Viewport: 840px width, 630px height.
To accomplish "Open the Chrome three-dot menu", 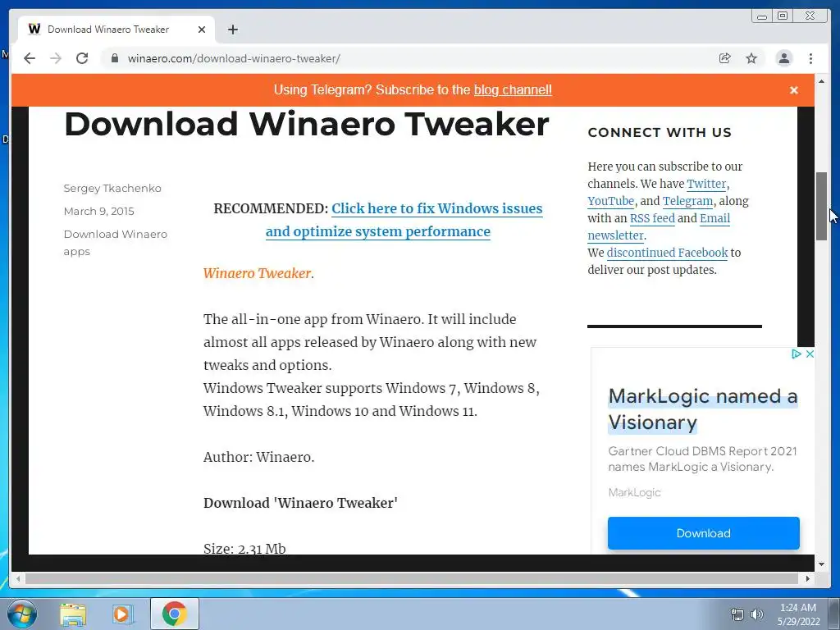I will (x=810, y=58).
